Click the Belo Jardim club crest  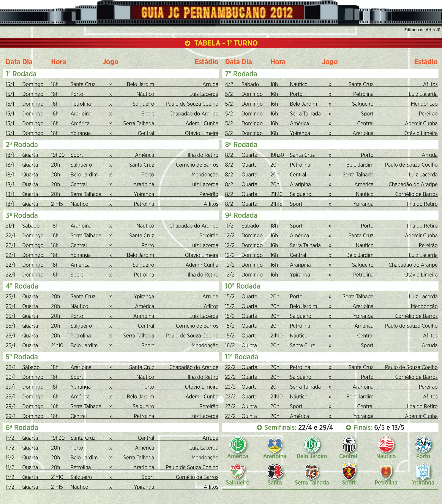coord(312,445)
